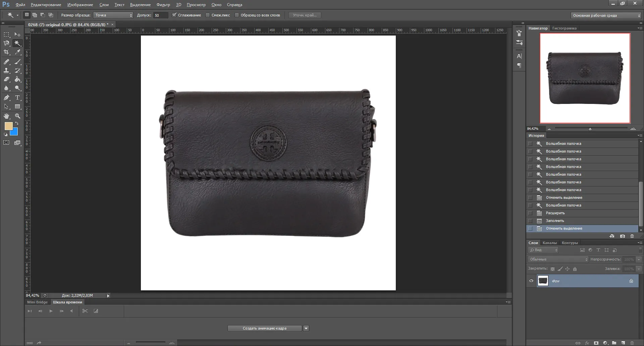Screen dimensions: 644x346
Task: Open Заливка fill dropdown arrow
Action: [639, 269]
